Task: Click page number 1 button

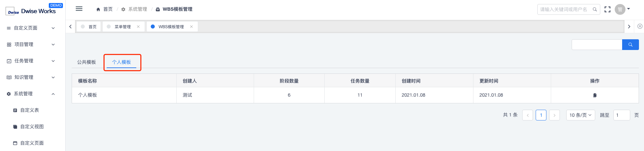Action: [x=541, y=115]
